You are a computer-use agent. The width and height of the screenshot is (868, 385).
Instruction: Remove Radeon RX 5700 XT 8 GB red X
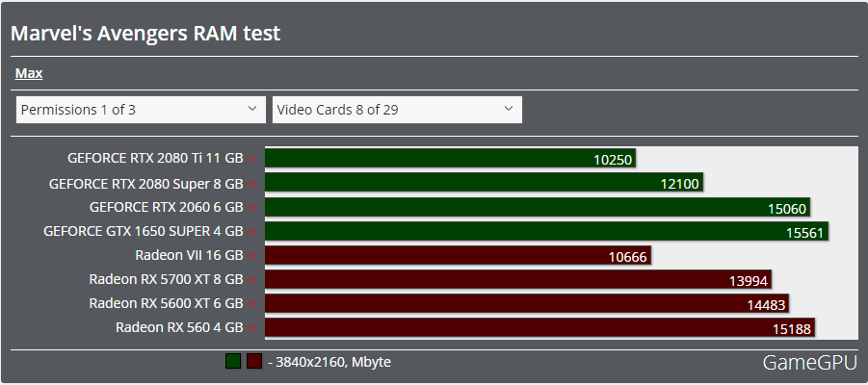tap(252, 280)
